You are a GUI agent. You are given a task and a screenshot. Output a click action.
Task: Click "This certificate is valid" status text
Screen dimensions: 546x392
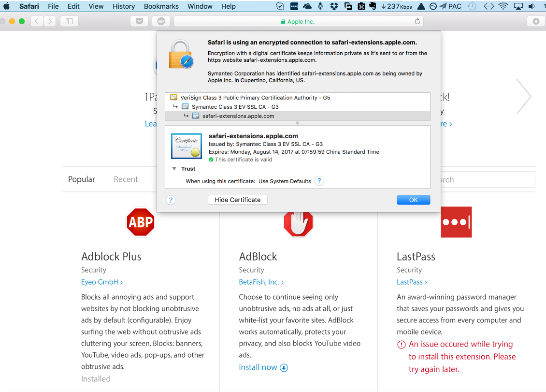coord(244,160)
